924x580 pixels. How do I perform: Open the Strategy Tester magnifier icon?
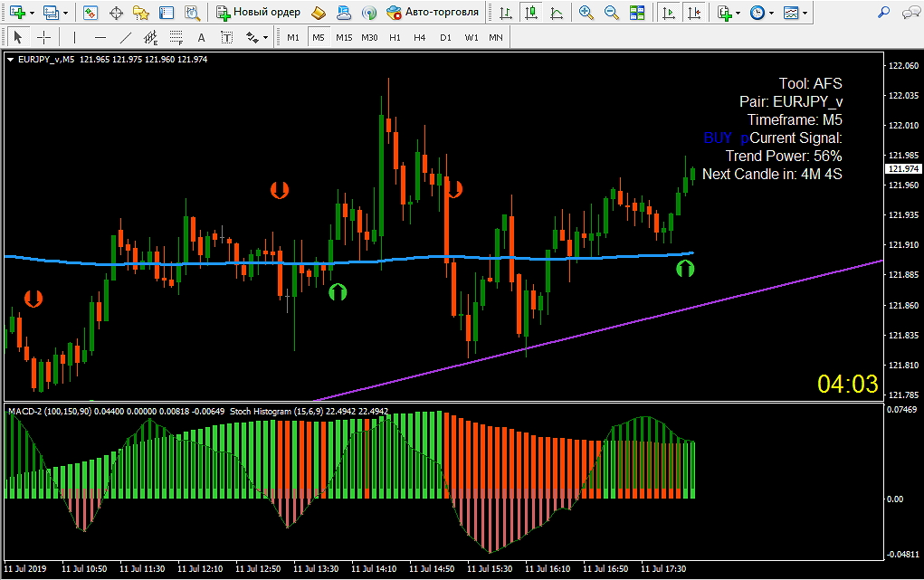pyautogui.click(x=192, y=13)
